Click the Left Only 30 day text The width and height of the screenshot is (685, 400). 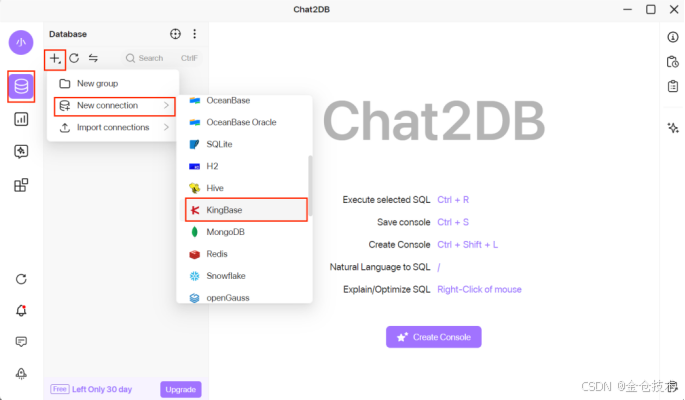coord(102,389)
